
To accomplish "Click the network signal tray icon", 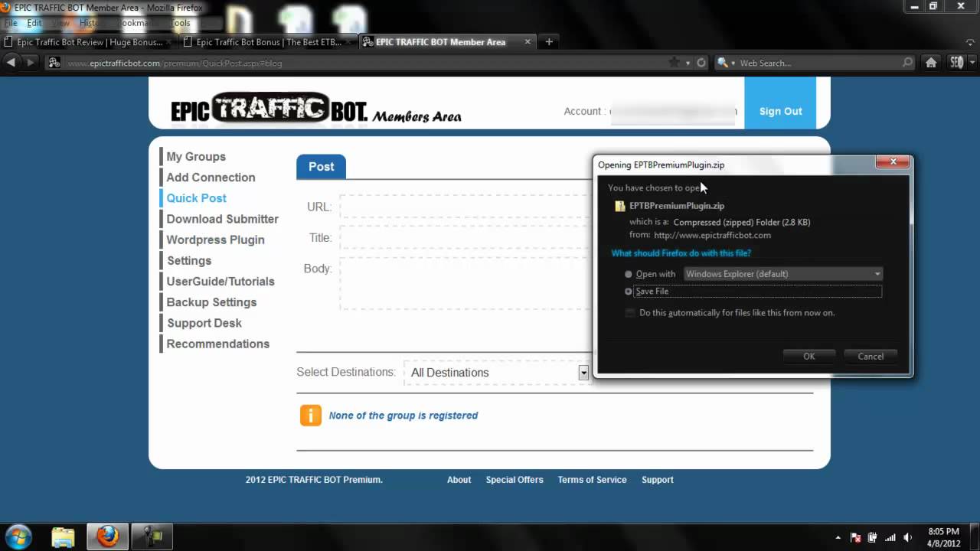I will pyautogui.click(x=890, y=537).
